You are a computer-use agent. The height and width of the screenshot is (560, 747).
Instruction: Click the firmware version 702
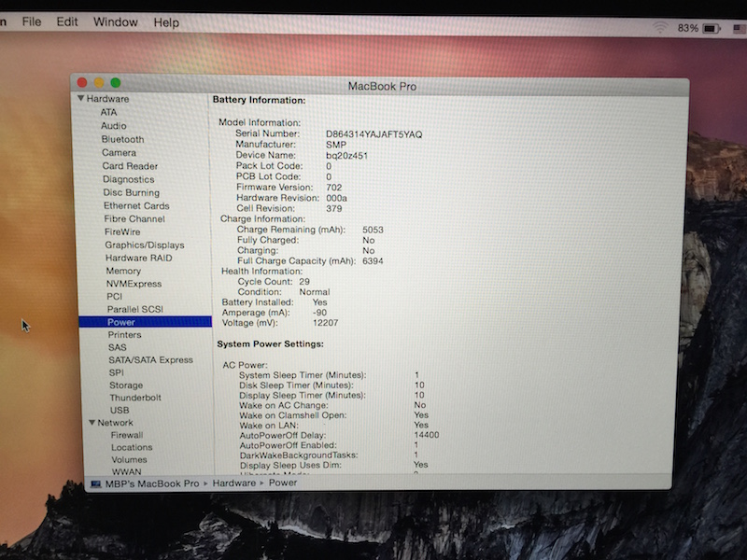tap(334, 188)
